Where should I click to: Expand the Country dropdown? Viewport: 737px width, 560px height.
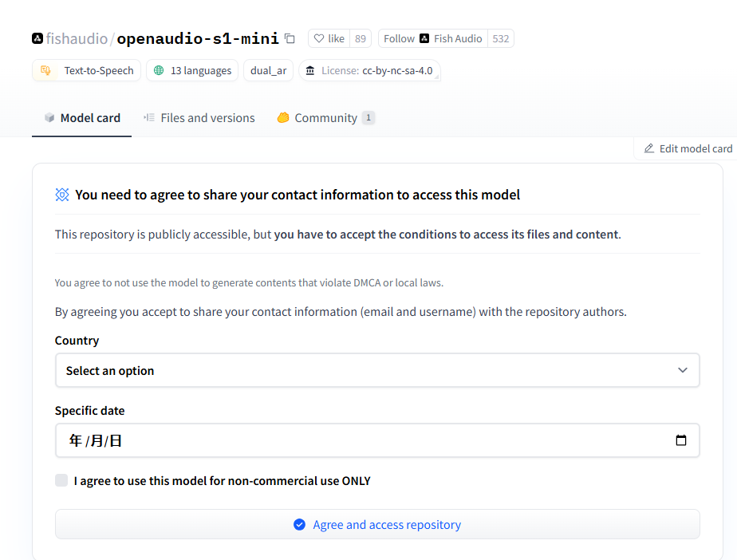(376, 370)
